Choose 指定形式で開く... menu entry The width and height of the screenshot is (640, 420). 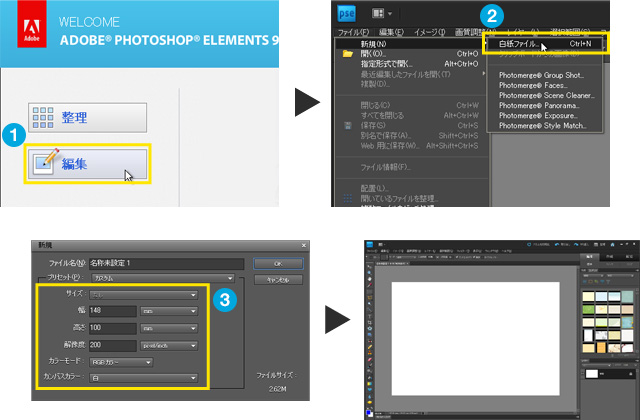point(411,64)
